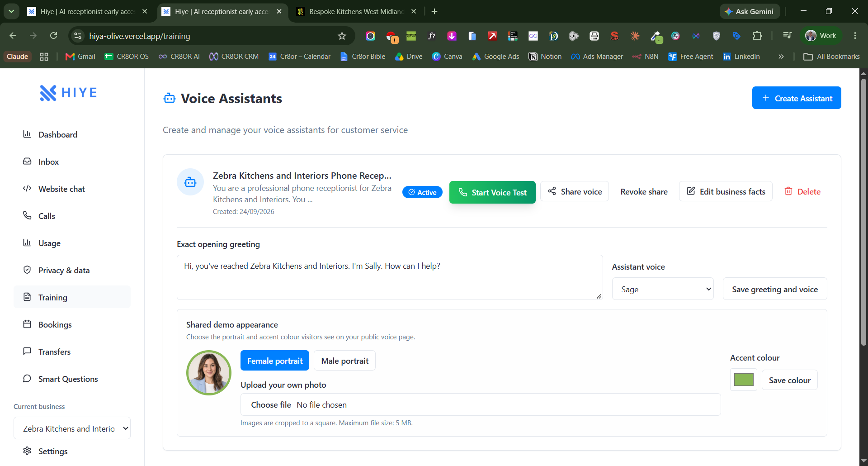This screenshot has width=868, height=466.
Task: Click Revoke share
Action: pos(644,191)
